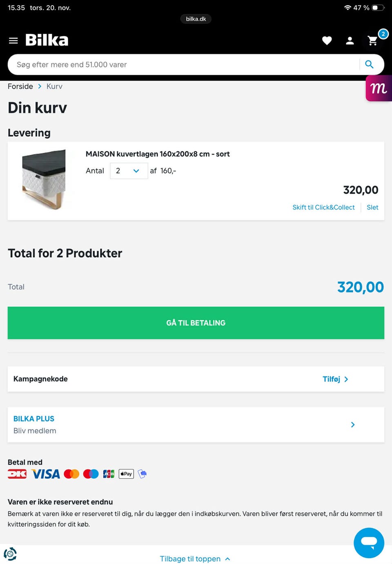The image size is (392, 564).
Task: Delete the item with Slet
Action: 372,207
